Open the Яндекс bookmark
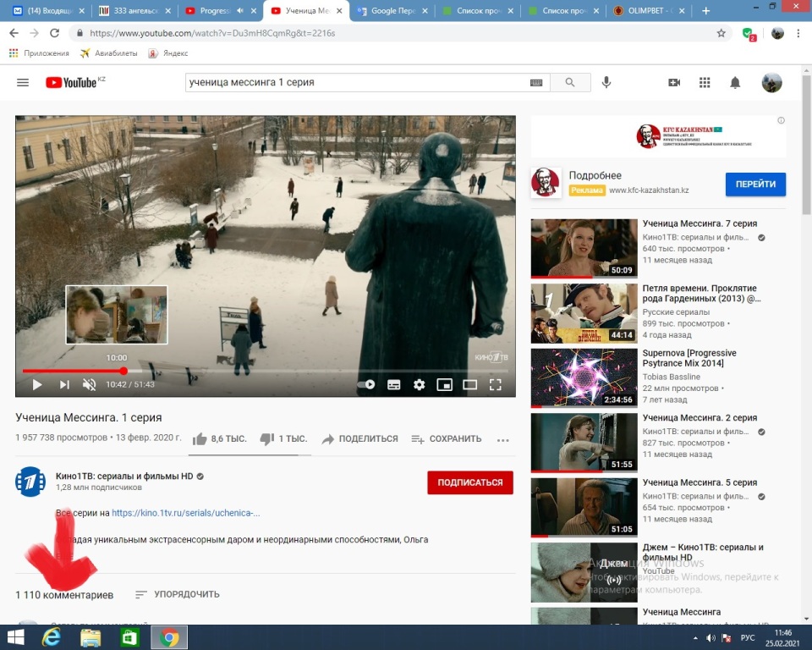Image resolution: width=812 pixels, height=650 pixels. (x=167, y=53)
